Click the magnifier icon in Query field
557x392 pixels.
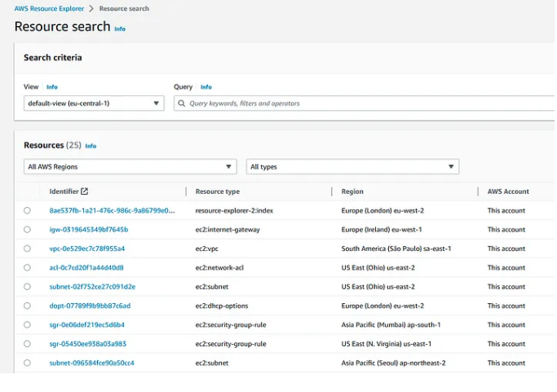(182, 104)
